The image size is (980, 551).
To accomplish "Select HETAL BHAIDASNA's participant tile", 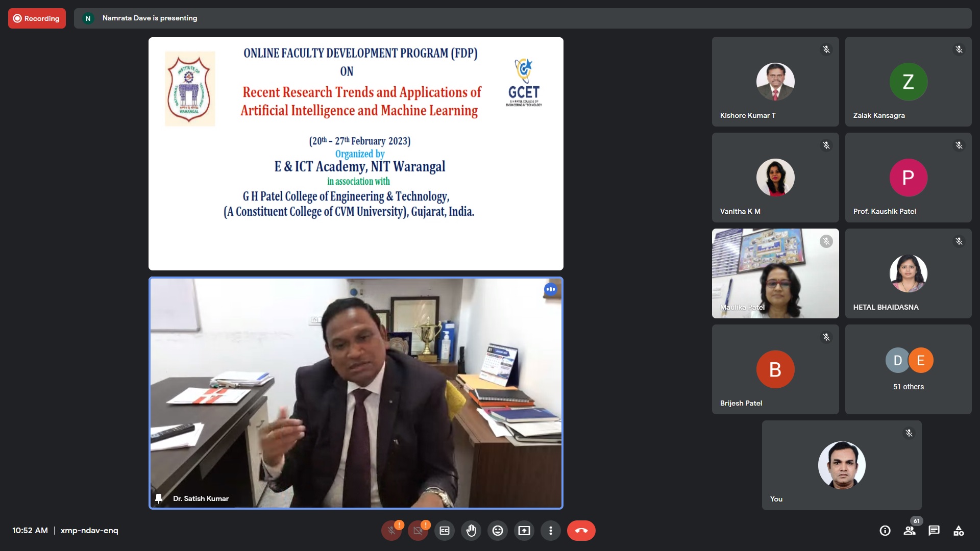I will [x=909, y=273].
